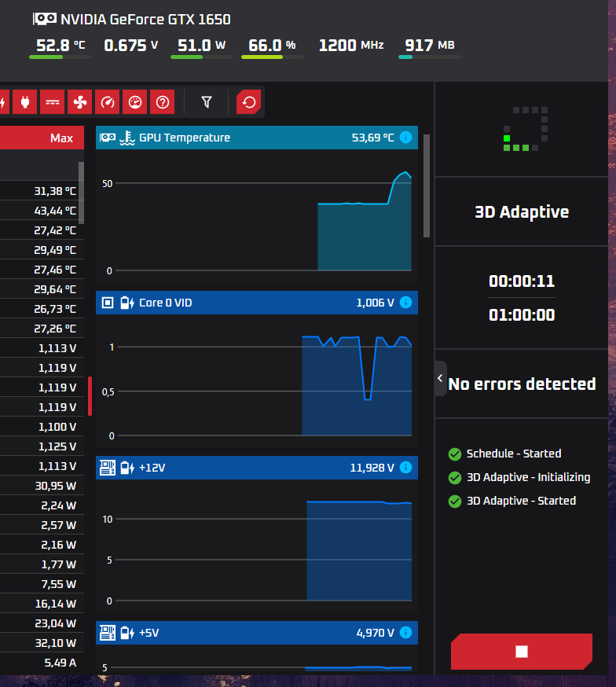Reset sensor min/max values
Viewport: 616px width, 687px height.
pyautogui.click(x=248, y=102)
